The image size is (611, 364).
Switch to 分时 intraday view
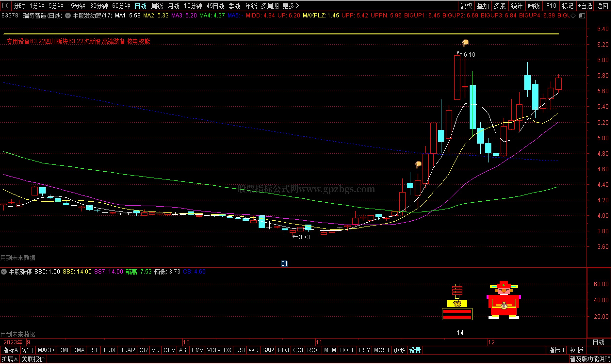click(x=19, y=6)
